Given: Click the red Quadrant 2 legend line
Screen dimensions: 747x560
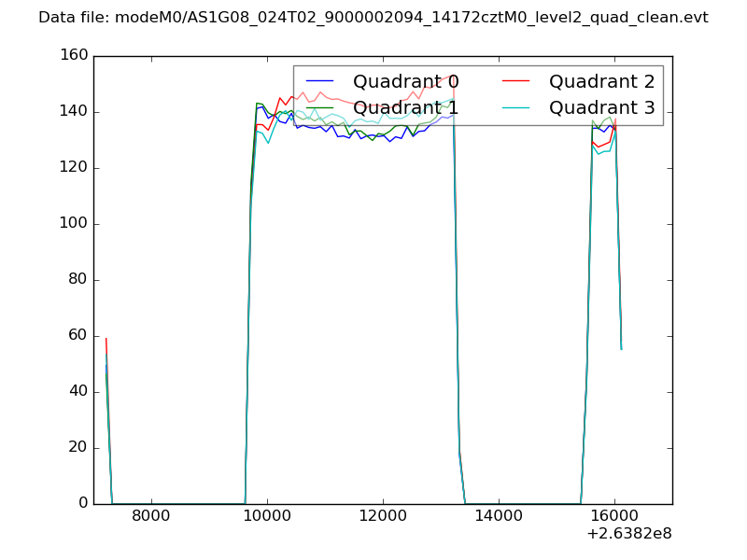Looking at the screenshot, I should click(516, 81).
